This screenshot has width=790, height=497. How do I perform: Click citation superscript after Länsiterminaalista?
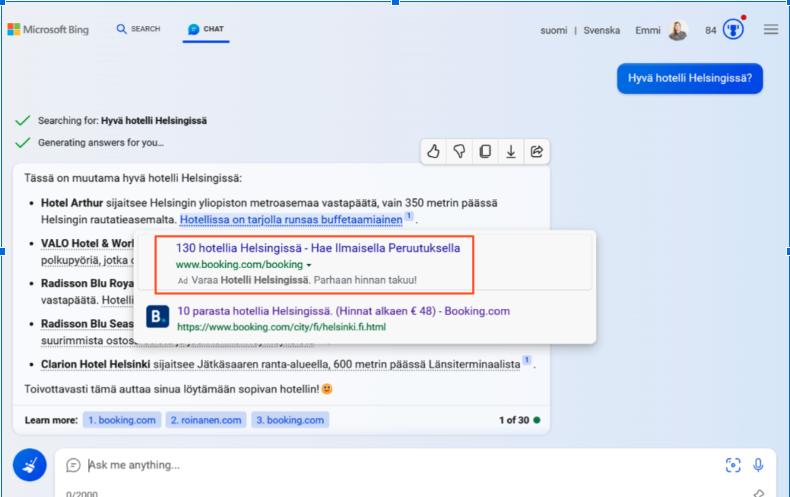[526, 360]
